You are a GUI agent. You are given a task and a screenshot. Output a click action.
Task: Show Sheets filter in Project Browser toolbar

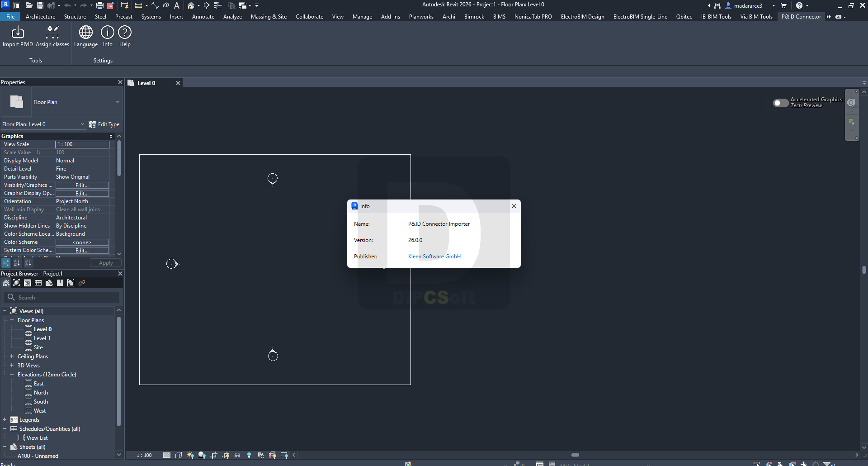(49, 283)
